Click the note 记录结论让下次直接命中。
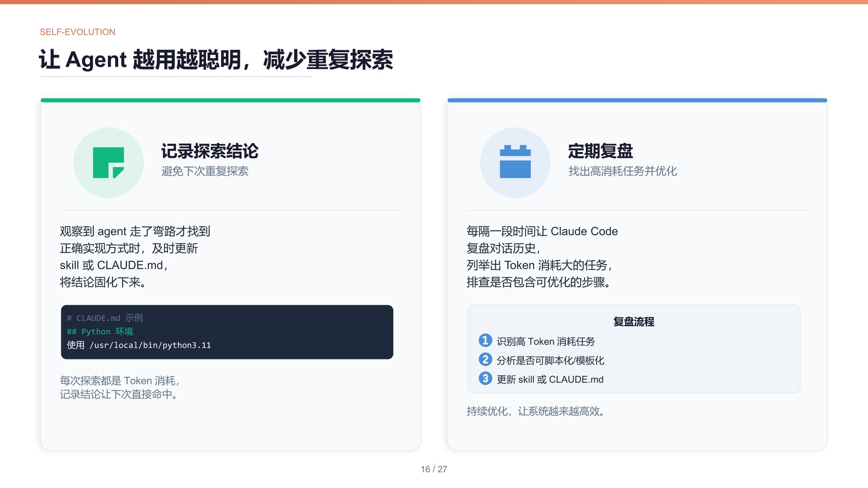This screenshot has width=868, height=488. pos(119,394)
